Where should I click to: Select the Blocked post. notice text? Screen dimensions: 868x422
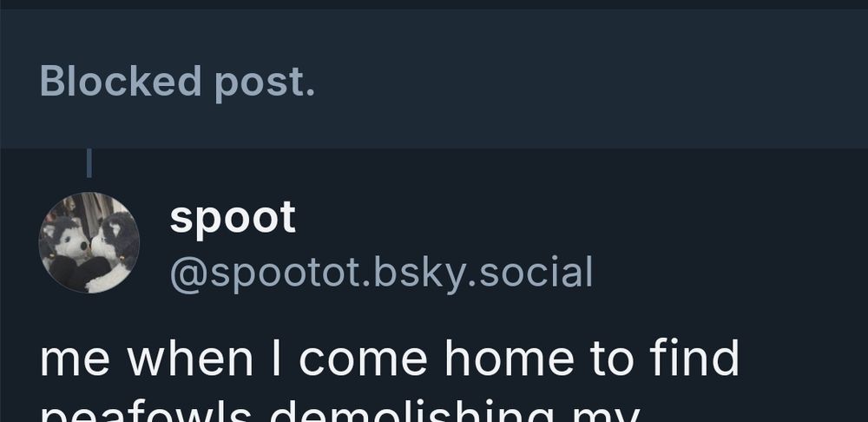177,82
